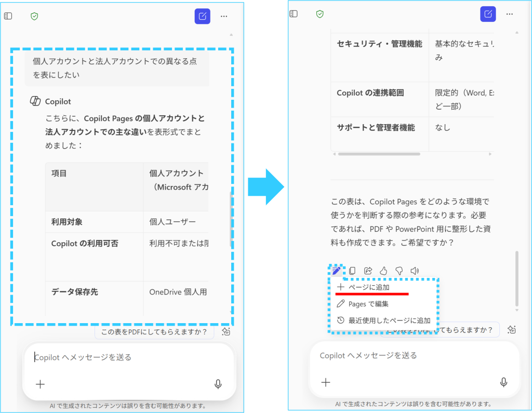Click the vertical scrollbar thumb in right panel
This screenshot has height=413, width=532.
[517, 278]
